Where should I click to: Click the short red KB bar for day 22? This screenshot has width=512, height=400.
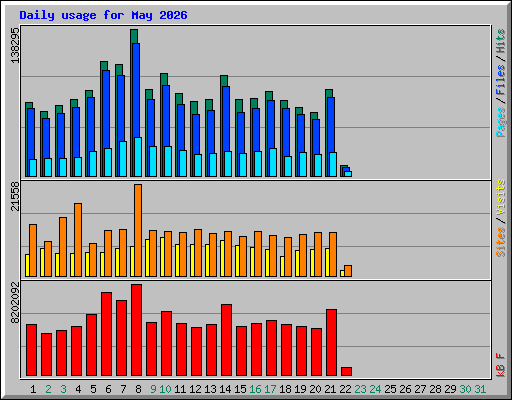click(x=346, y=372)
